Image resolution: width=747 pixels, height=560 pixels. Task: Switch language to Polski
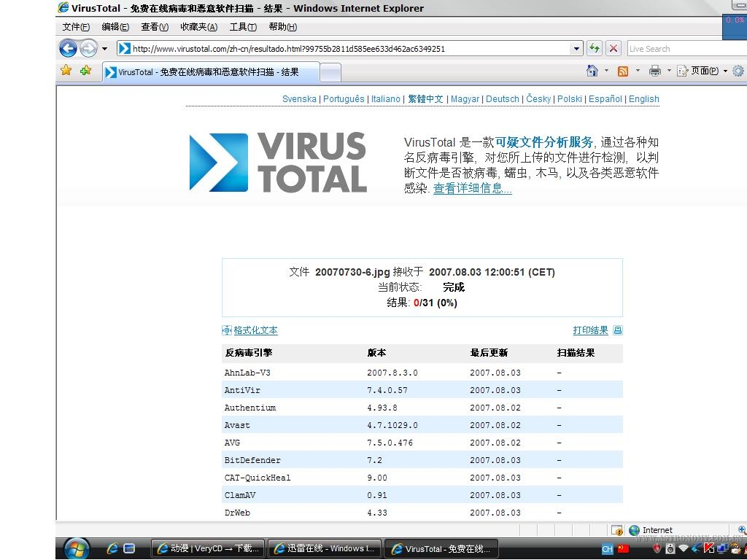tap(570, 98)
